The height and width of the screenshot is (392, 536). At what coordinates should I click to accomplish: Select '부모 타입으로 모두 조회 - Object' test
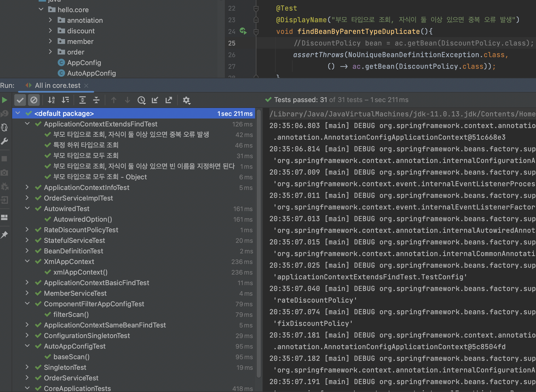[x=134, y=177]
